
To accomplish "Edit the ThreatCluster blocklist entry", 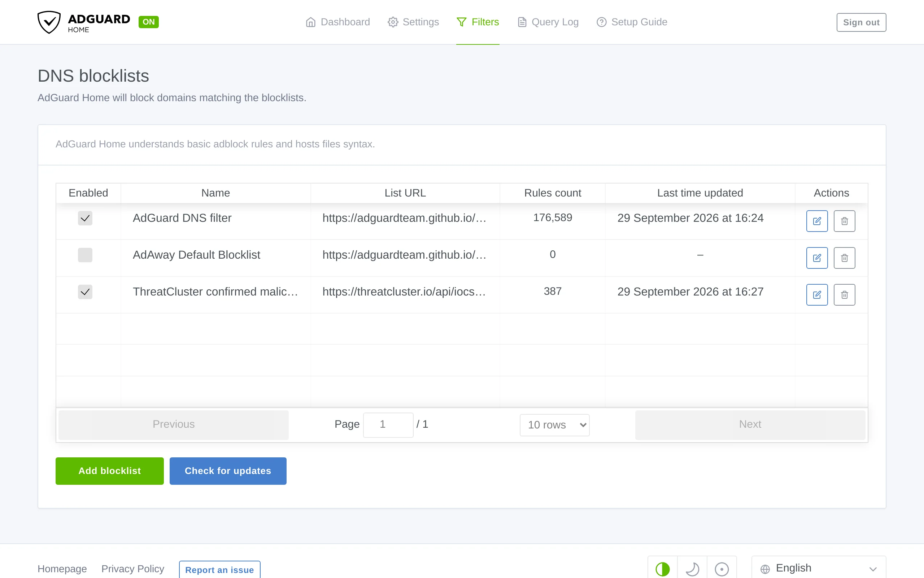I will (817, 295).
